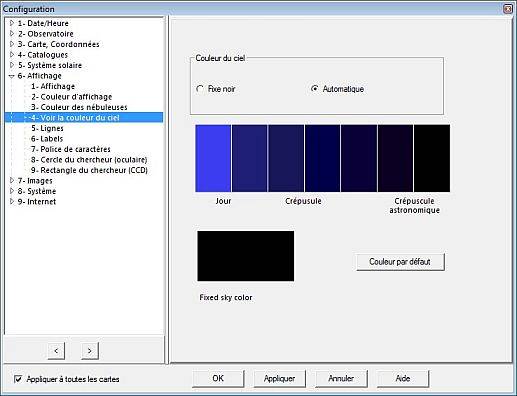Confirm with the OK button

point(218,379)
